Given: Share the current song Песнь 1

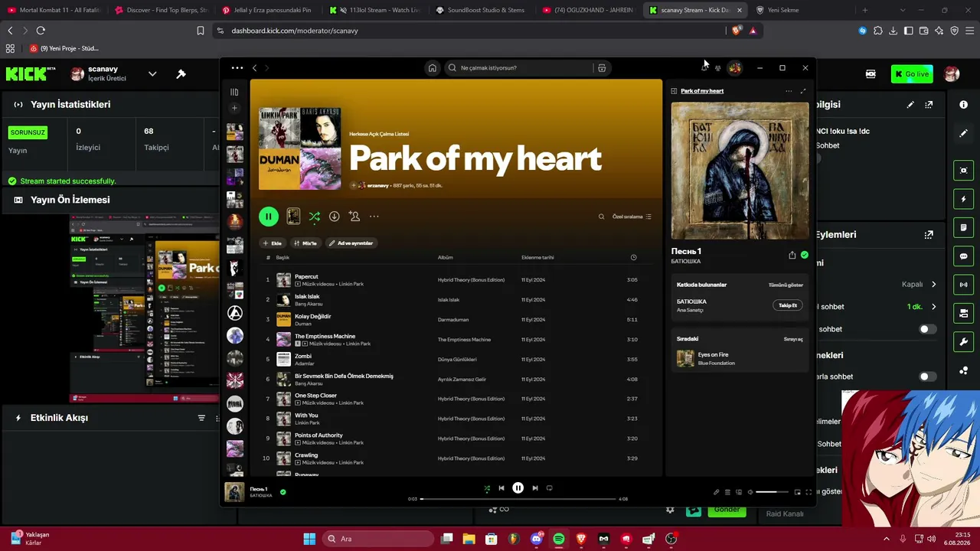Looking at the screenshot, I should 792,256.
